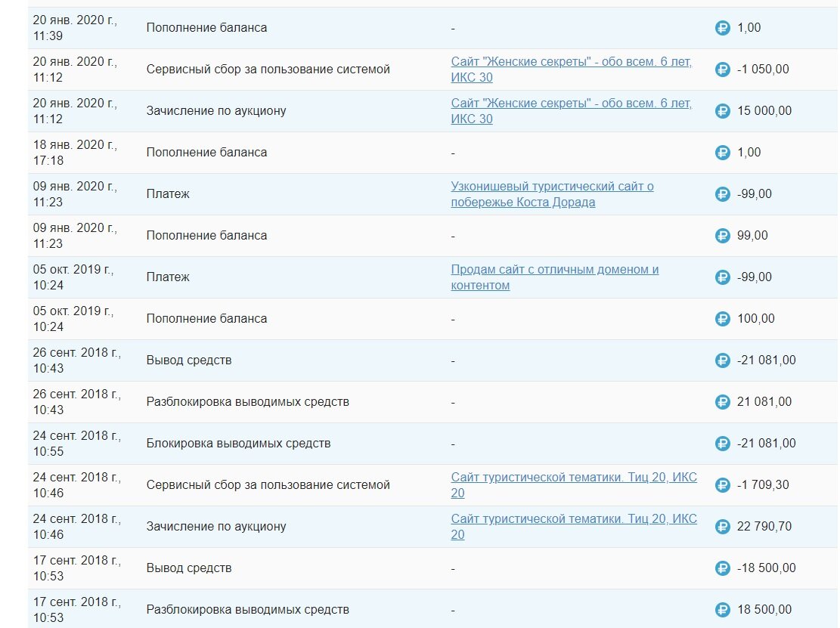
Task: Open 'Женские секреты' link in service fee row
Action: click(571, 70)
